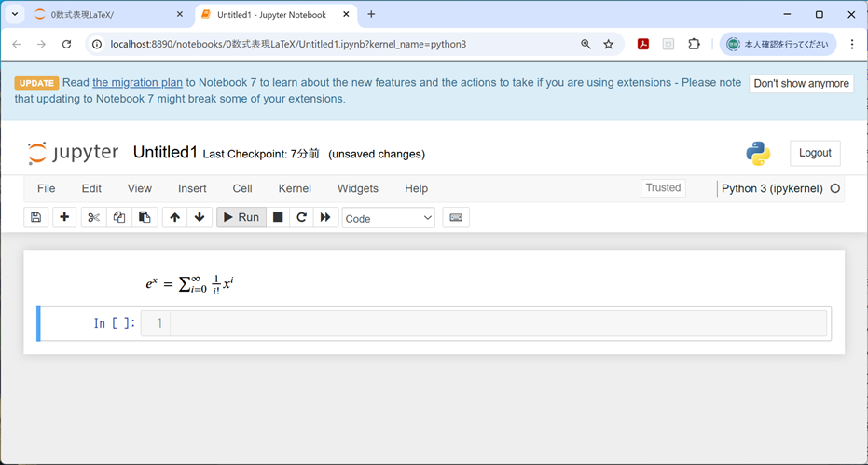This screenshot has width=868, height=465.
Task: Click the Logout button
Action: tap(815, 154)
